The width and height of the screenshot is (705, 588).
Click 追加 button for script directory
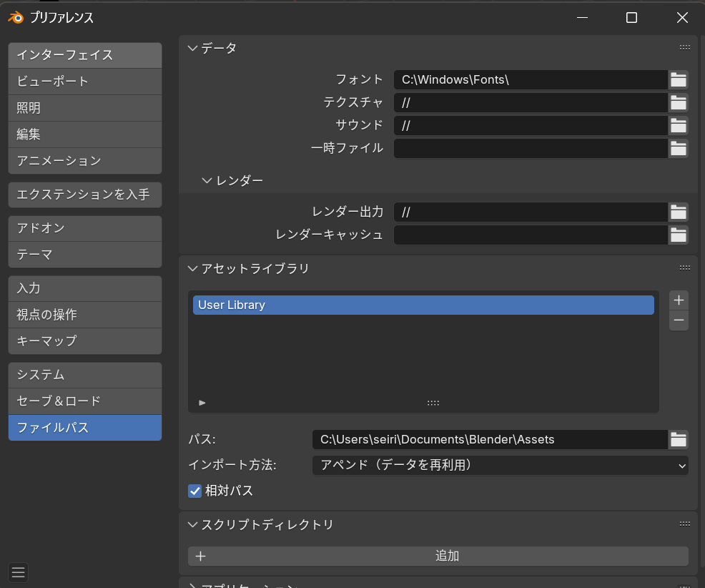438,556
